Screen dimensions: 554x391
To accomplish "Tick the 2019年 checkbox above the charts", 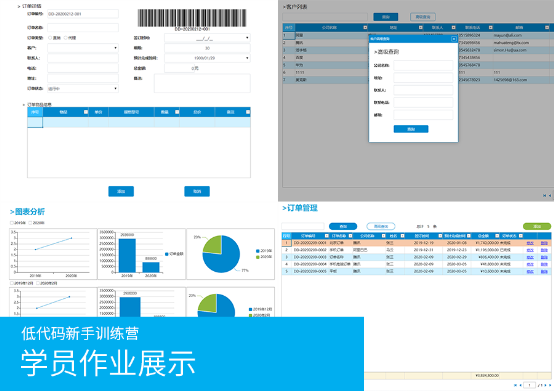I will click(x=12, y=223).
